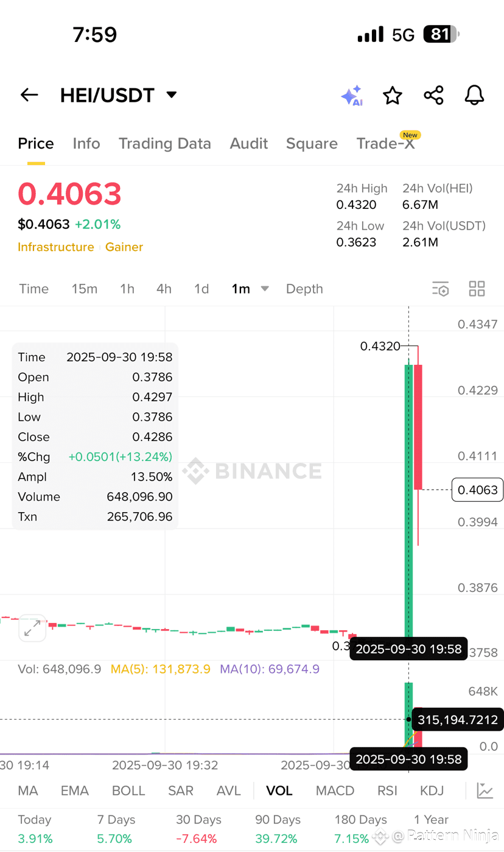
Task: Tap the share icon
Action: coord(433,95)
